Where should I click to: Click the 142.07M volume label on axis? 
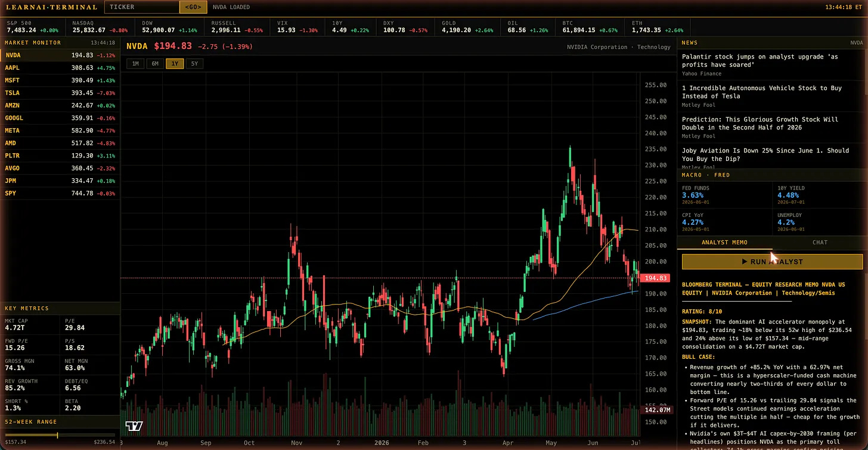tap(656, 409)
